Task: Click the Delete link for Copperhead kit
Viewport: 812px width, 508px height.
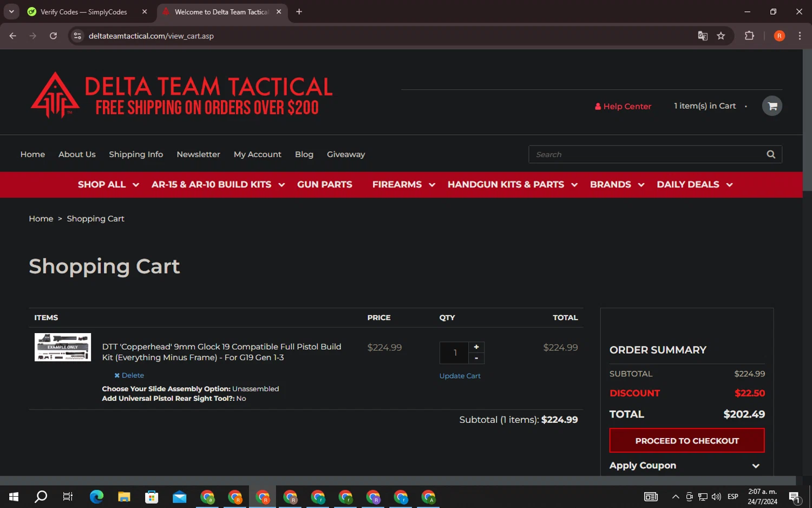Action: [129, 375]
